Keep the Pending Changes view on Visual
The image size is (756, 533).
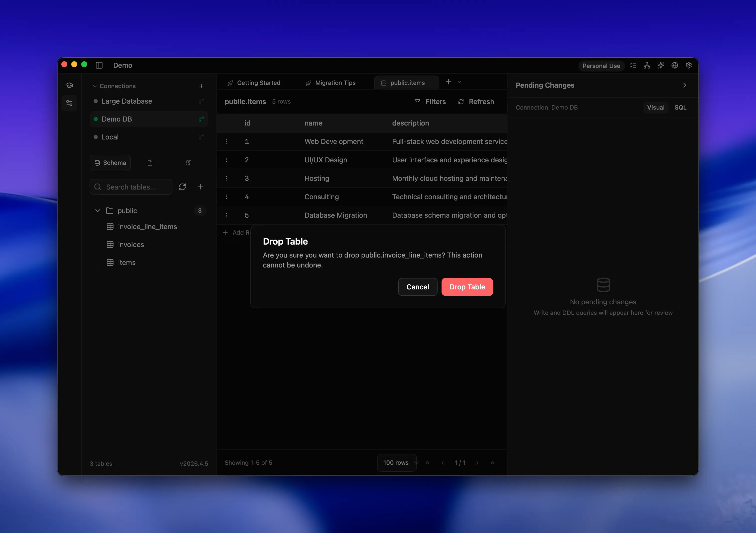(x=656, y=107)
